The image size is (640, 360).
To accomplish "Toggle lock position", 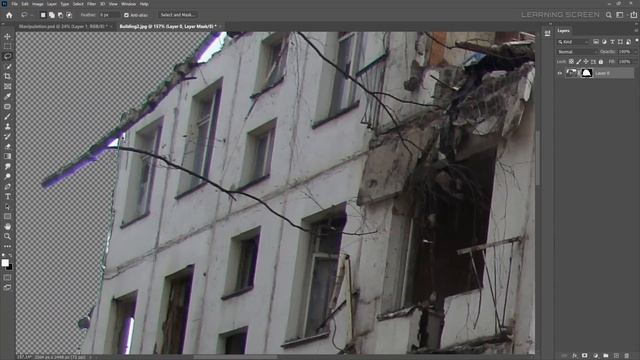I will [586, 62].
